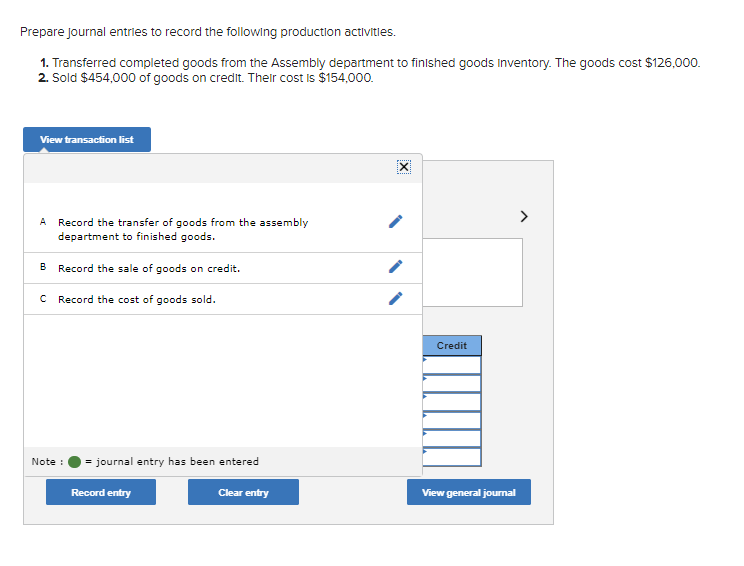The image size is (744, 566).
Task: Edit transaction A with the pencil icon
Action: click(396, 222)
